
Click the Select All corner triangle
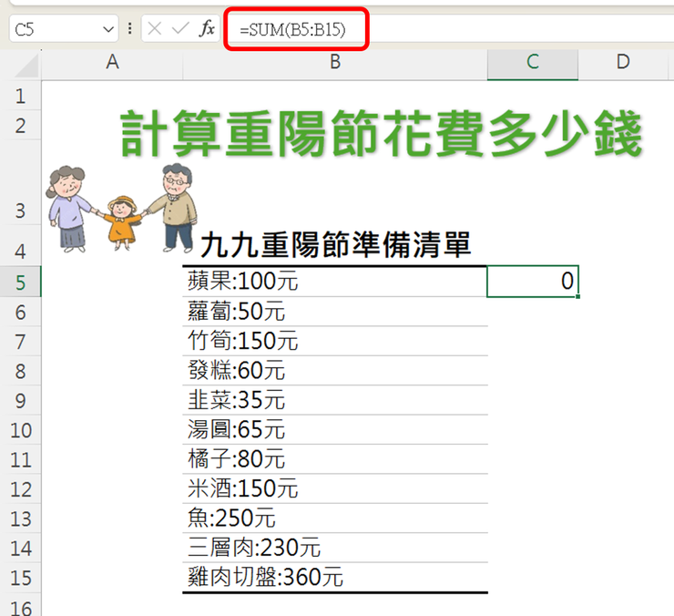[x=26, y=66]
